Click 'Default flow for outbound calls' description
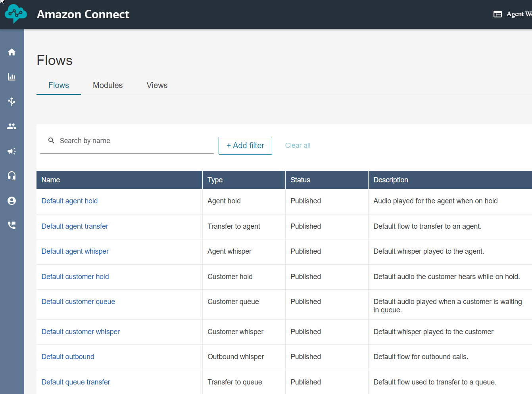This screenshot has height=394, width=532. (x=421, y=357)
